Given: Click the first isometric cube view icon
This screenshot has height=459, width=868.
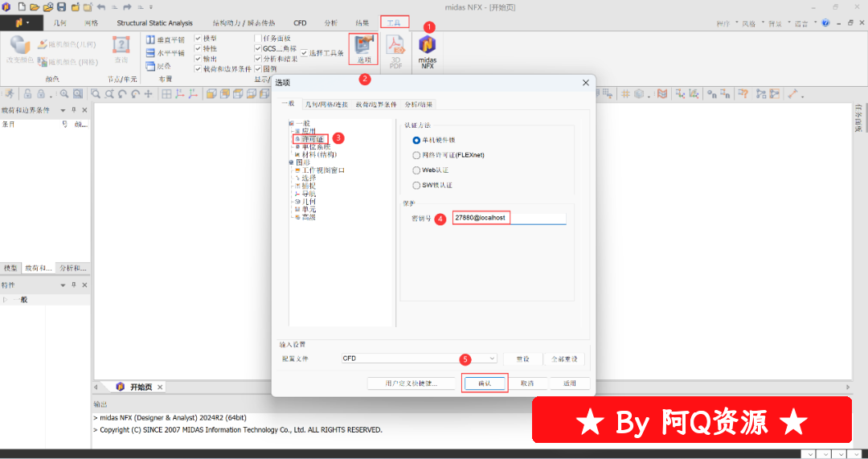Looking at the screenshot, I should (211, 94).
